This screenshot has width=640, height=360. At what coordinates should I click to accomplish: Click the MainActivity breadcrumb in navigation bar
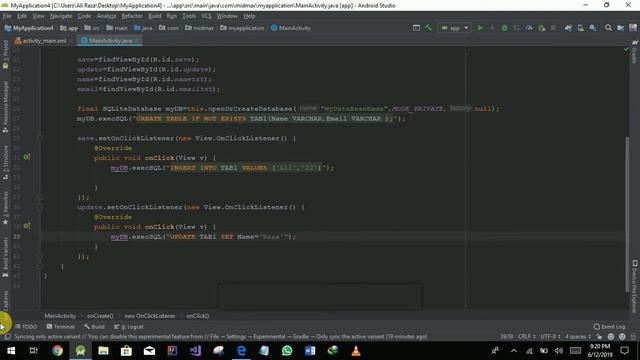291,28
